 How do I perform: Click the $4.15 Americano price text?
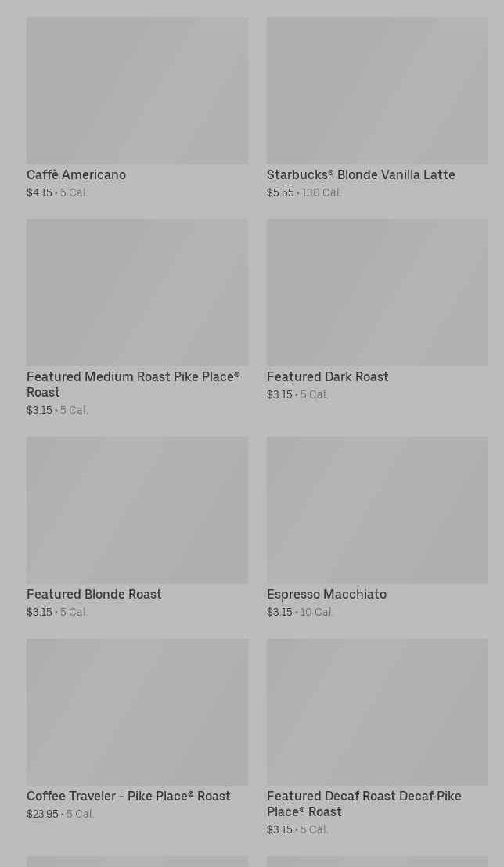(x=39, y=193)
